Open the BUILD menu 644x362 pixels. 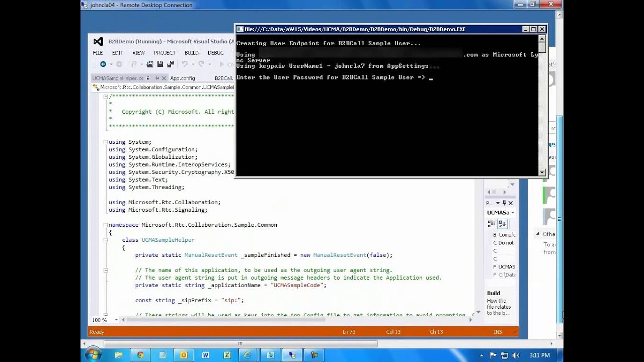point(191,53)
